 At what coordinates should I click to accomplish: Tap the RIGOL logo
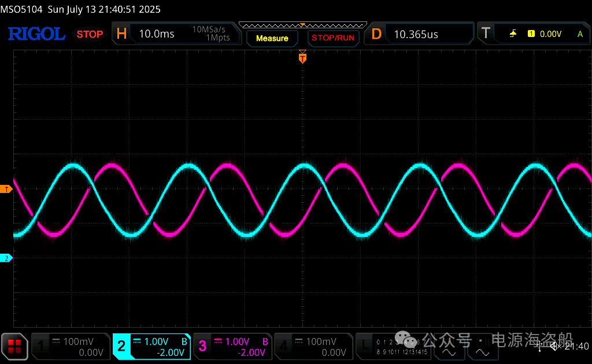(x=36, y=34)
